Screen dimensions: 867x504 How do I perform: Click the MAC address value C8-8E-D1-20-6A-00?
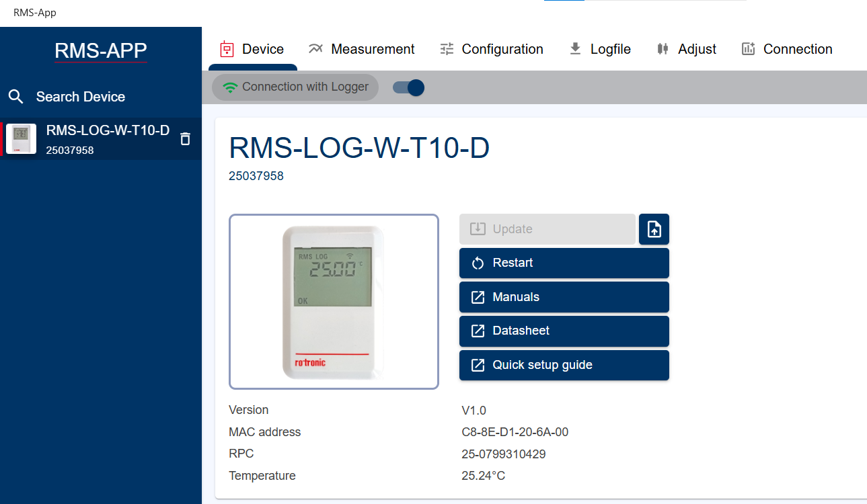[x=515, y=432]
